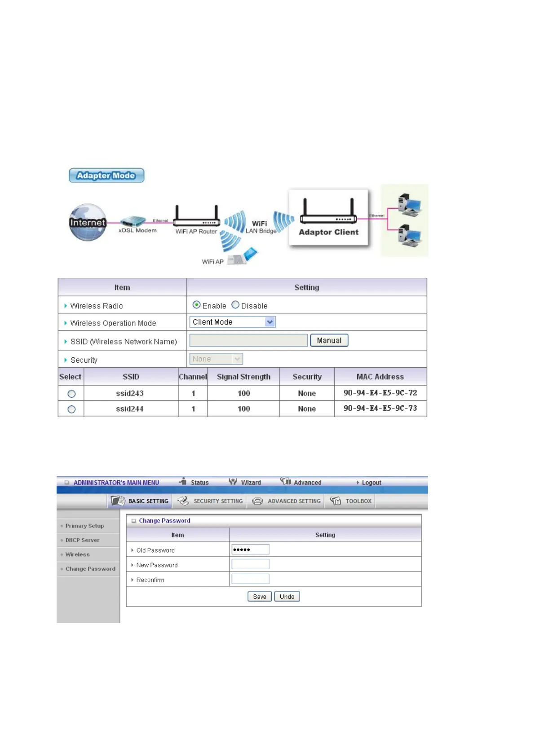Switch to the Security Setting tab
This screenshot has height=756, width=535.
click(209, 501)
